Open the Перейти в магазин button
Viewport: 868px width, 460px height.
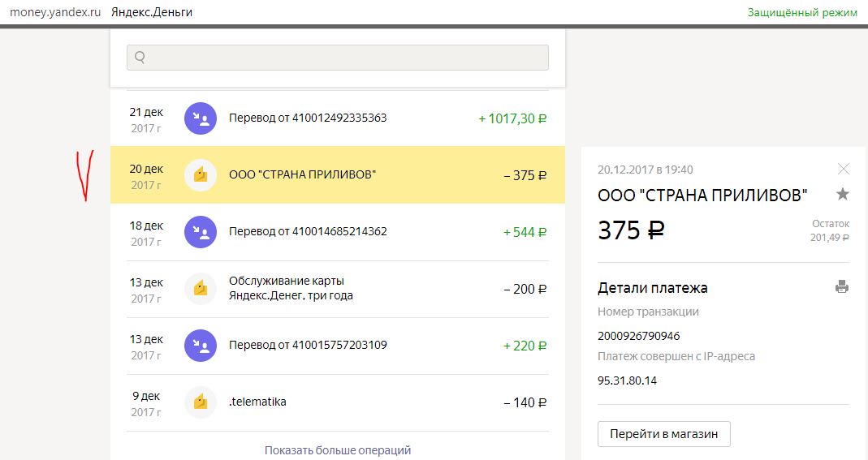[x=663, y=434]
